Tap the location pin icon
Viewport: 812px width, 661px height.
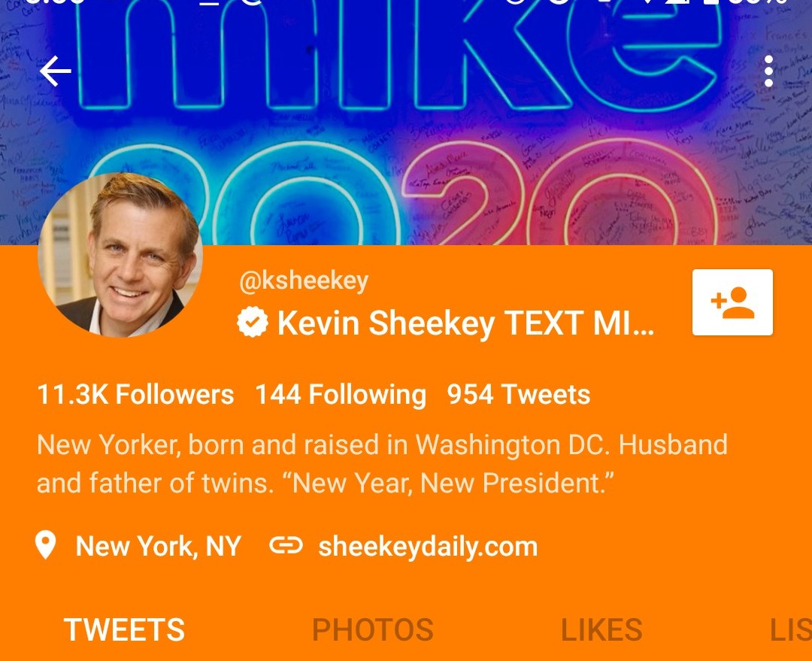point(46,545)
